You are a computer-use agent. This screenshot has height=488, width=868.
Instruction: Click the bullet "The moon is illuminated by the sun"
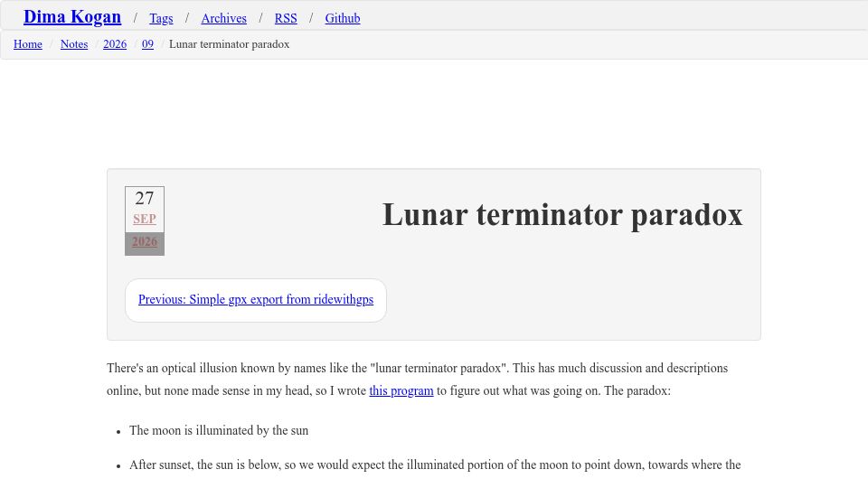point(219,430)
